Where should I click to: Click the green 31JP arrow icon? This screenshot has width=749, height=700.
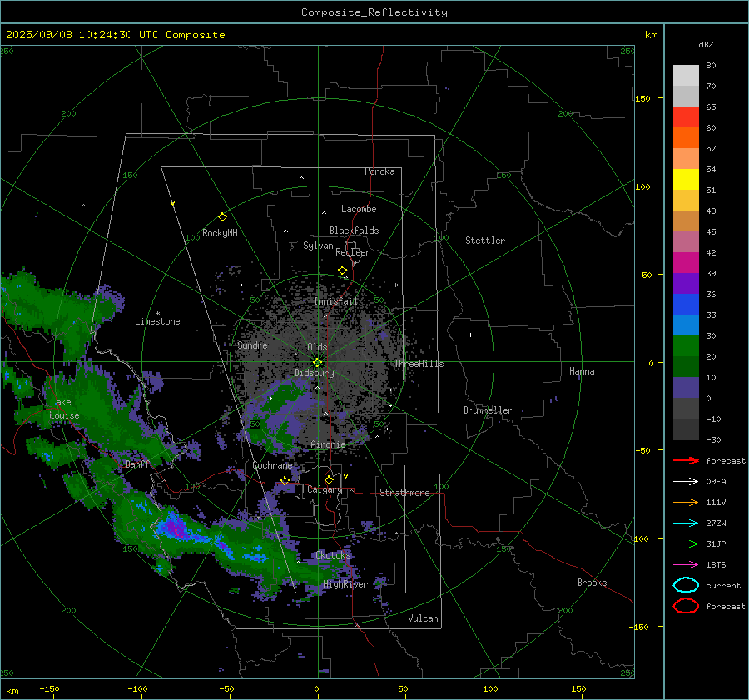[686, 544]
